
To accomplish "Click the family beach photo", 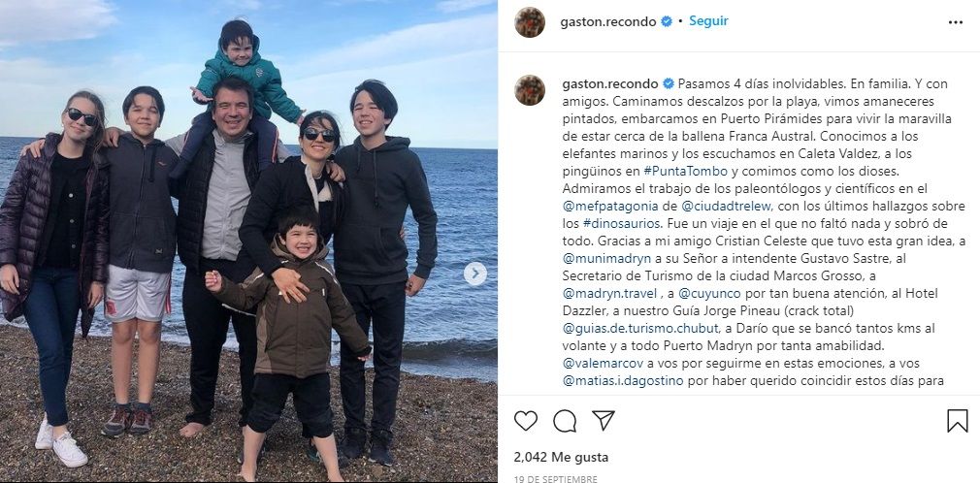I will pos(248,241).
